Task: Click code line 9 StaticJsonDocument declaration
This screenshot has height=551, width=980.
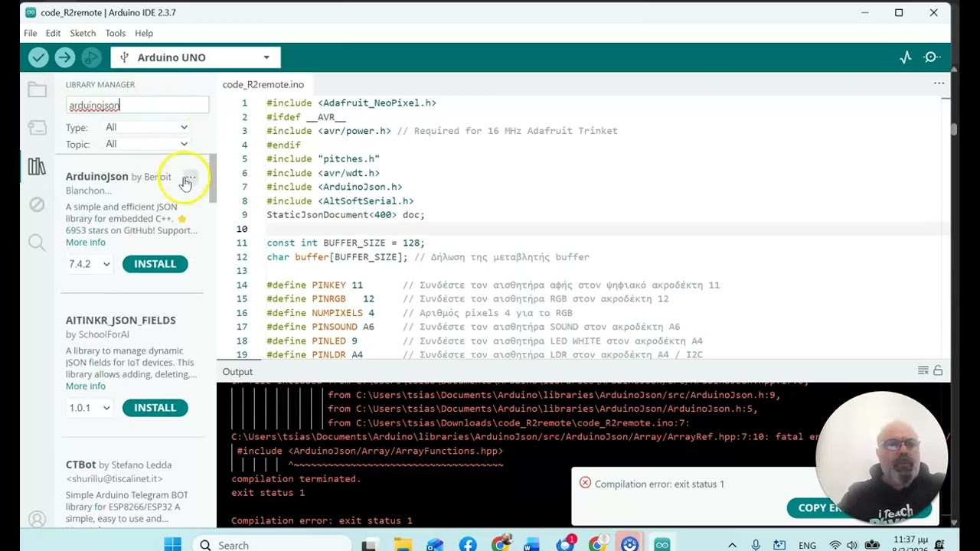Action: click(345, 215)
